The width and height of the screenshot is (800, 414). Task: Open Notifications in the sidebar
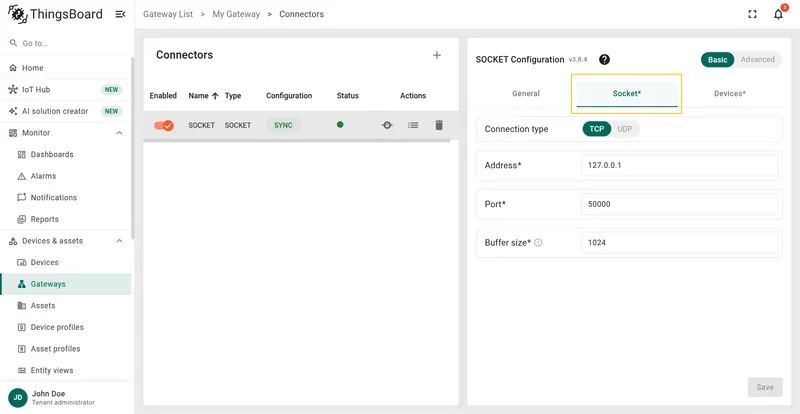pos(66,198)
